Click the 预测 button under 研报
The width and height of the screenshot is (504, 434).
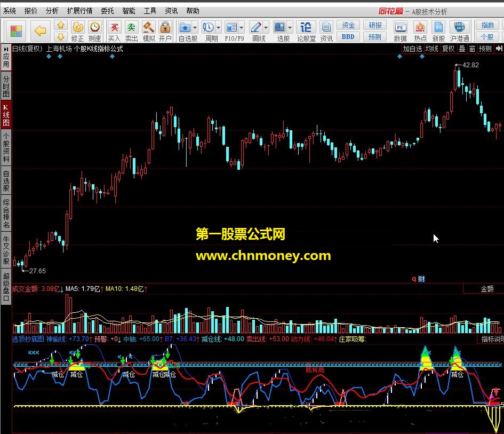click(375, 37)
